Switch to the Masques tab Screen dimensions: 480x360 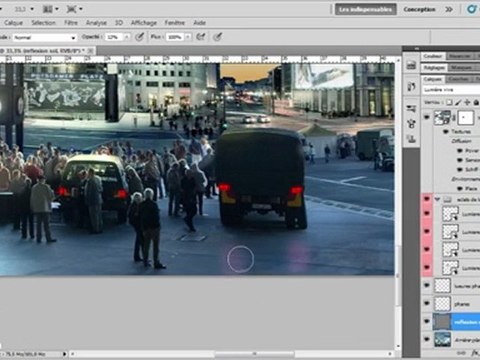point(462,68)
